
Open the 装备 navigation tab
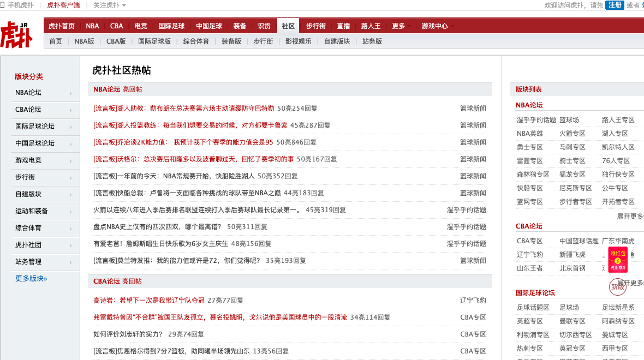pyautogui.click(x=240, y=26)
